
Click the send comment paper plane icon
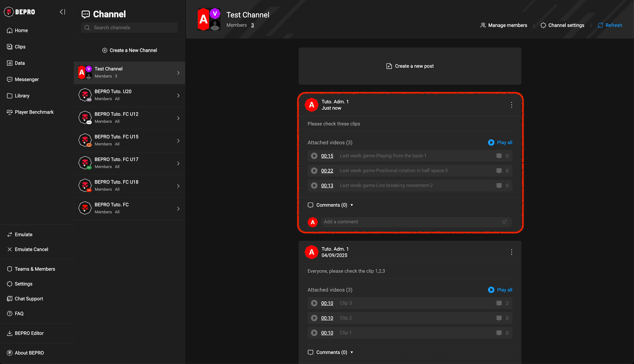504,222
